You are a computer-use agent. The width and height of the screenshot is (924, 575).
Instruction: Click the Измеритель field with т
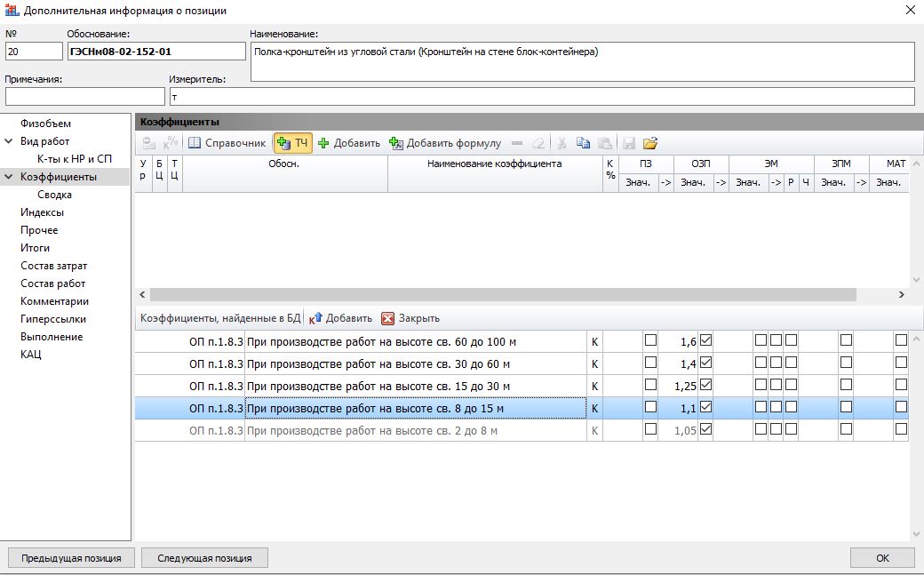click(542, 96)
